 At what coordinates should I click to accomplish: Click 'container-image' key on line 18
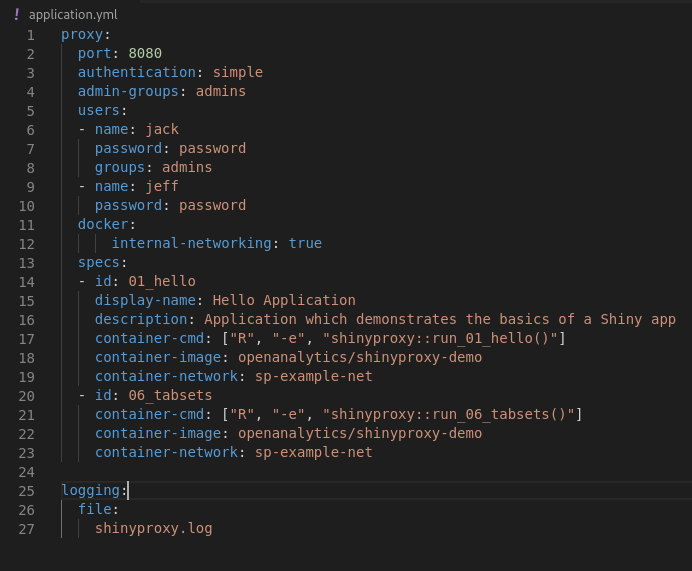click(x=158, y=357)
